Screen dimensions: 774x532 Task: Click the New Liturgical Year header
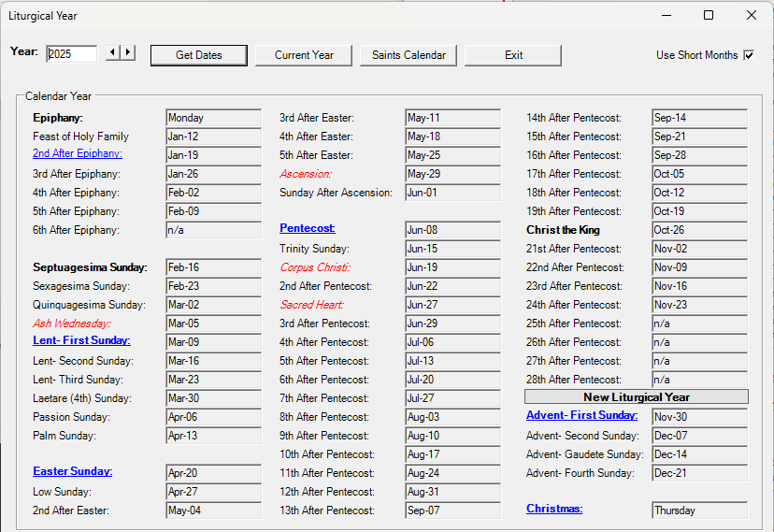point(637,396)
